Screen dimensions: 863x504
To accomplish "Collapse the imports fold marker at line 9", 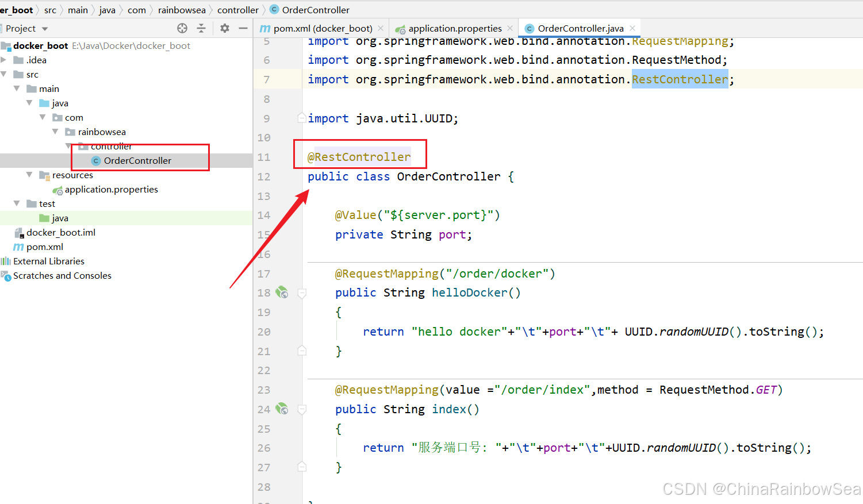I will [x=302, y=118].
